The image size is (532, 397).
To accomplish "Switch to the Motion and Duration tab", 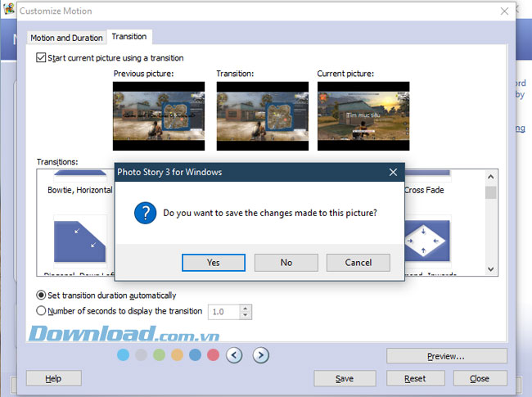I will (x=66, y=38).
